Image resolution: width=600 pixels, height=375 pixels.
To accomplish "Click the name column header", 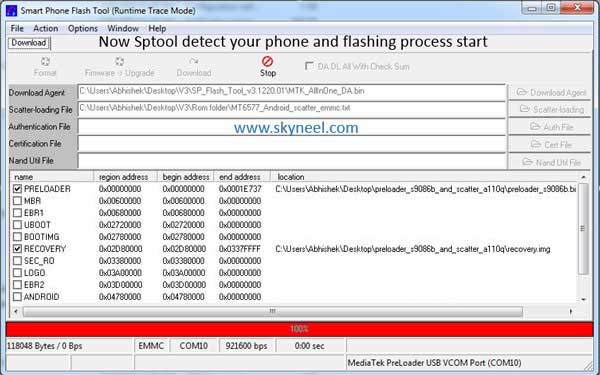I will click(52, 177).
